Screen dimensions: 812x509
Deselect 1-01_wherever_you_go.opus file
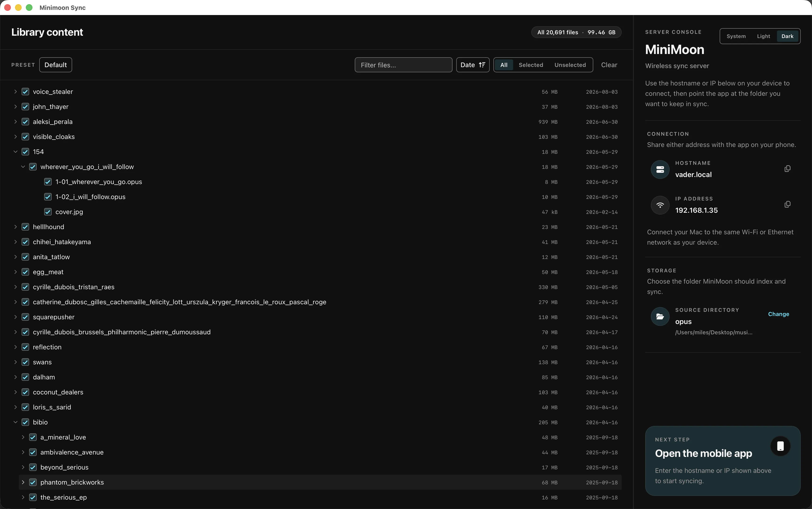48,182
